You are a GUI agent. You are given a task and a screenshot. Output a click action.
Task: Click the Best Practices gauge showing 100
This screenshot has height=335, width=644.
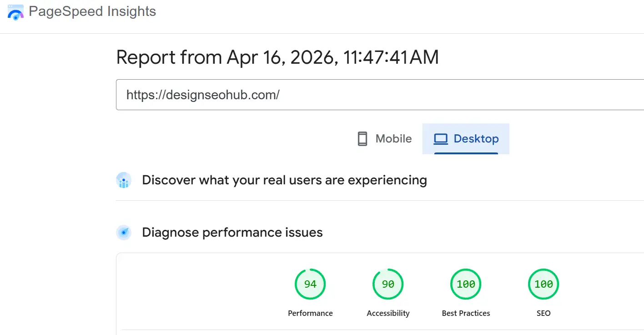click(466, 284)
